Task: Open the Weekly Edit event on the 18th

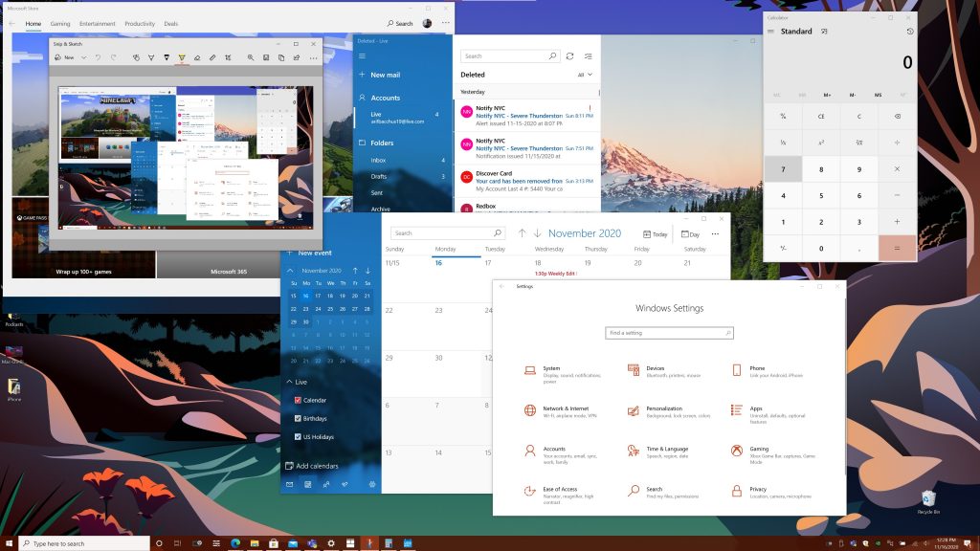Action: pyautogui.click(x=556, y=274)
